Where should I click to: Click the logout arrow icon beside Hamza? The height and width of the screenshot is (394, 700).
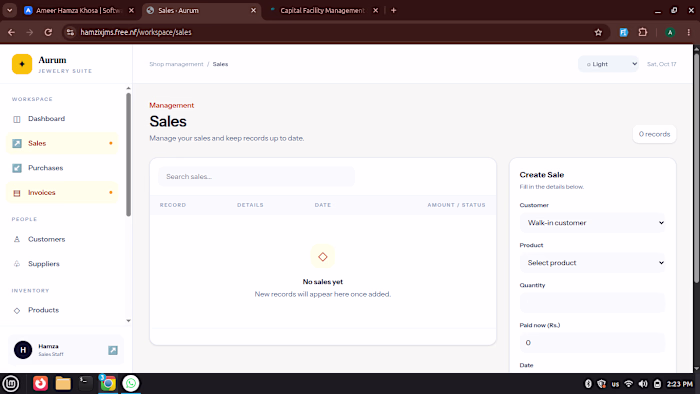point(113,350)
